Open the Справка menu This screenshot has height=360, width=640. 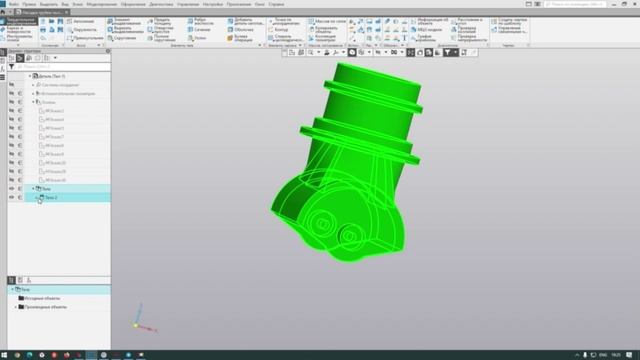pos(276,4)
